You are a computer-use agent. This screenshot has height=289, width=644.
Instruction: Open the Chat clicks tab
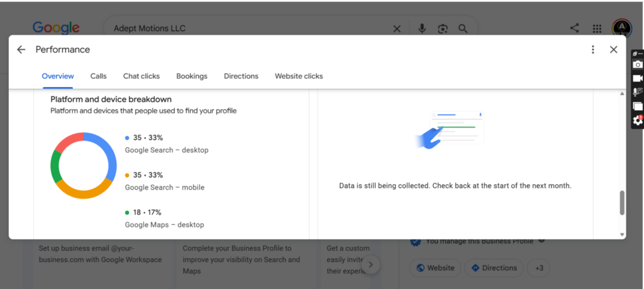(142, 76)
